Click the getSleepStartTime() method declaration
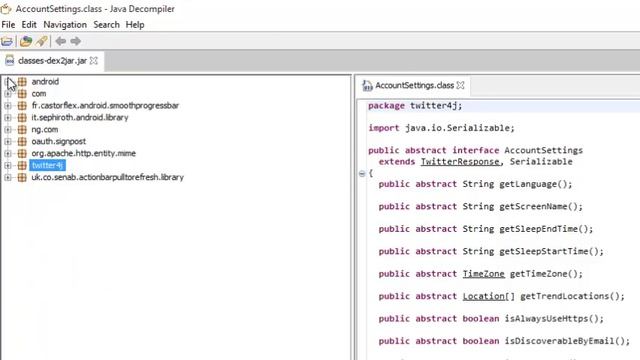640x360 pixels. [x=491, y=251]
